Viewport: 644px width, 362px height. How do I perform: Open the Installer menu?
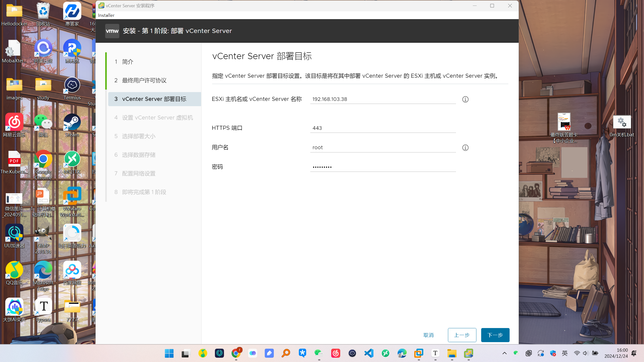tap(106, 15)
